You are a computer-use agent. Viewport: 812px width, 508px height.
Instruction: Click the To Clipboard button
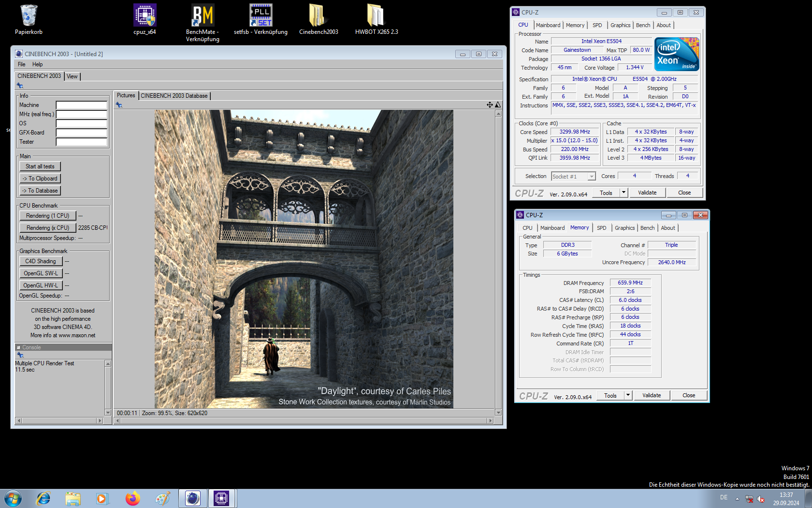tap(40, 179)
